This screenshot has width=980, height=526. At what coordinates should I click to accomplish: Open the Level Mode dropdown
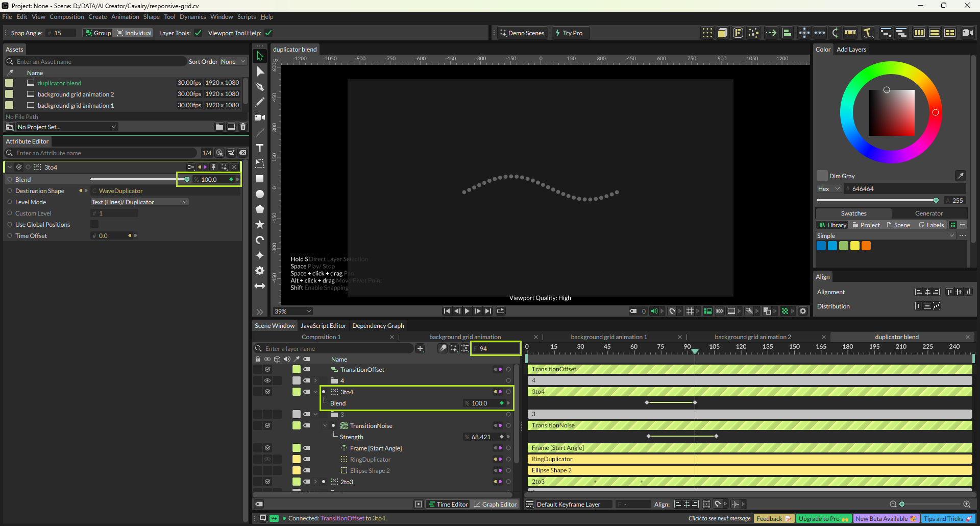(x=139, y=202)
